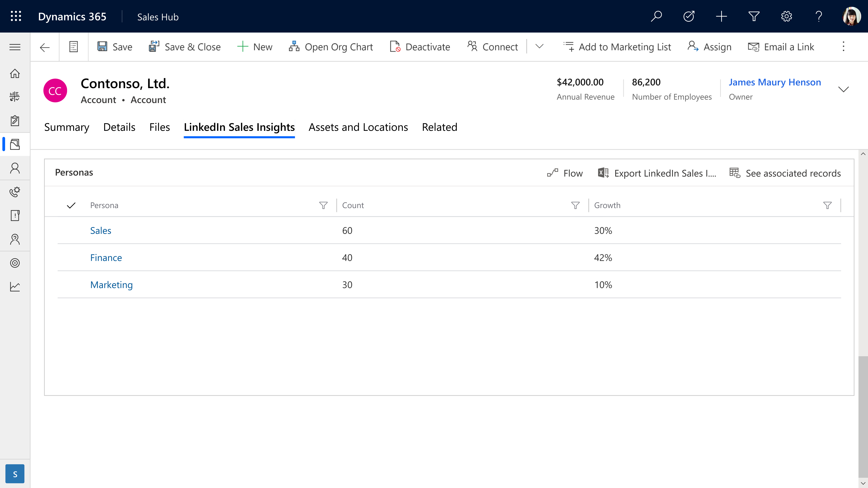Open the Dashboards icon in the left navigation
Image resolution: width=868 pixels, height=488 pixels.
(x=15, y=97)
